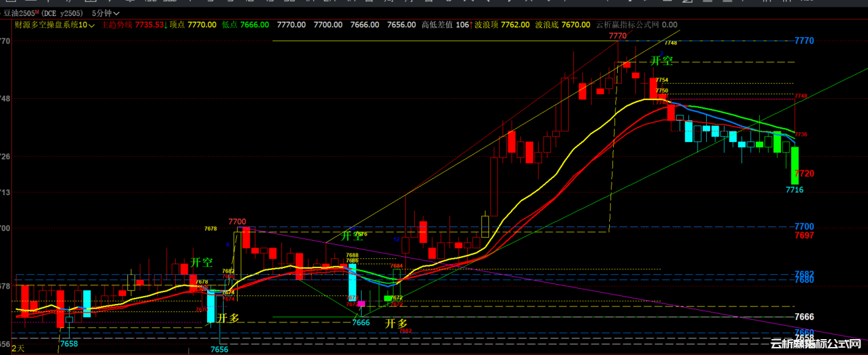868x355 pixels.
Task: Click the yellow 顶点 7770.00 value
Action: (202, 25)
